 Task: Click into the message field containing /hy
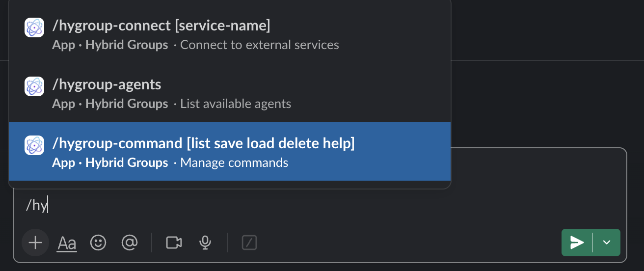click(x=320, y=205)
